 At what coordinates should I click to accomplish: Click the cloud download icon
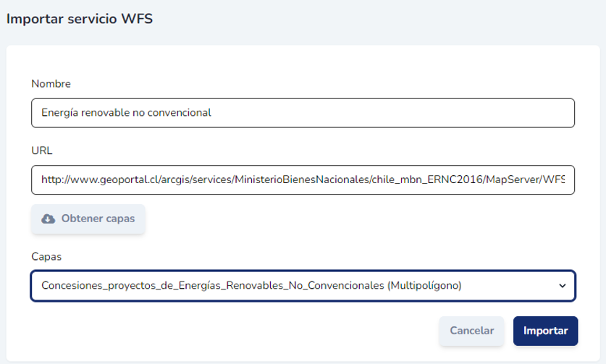pyautogui.click(x=49, y=219)
